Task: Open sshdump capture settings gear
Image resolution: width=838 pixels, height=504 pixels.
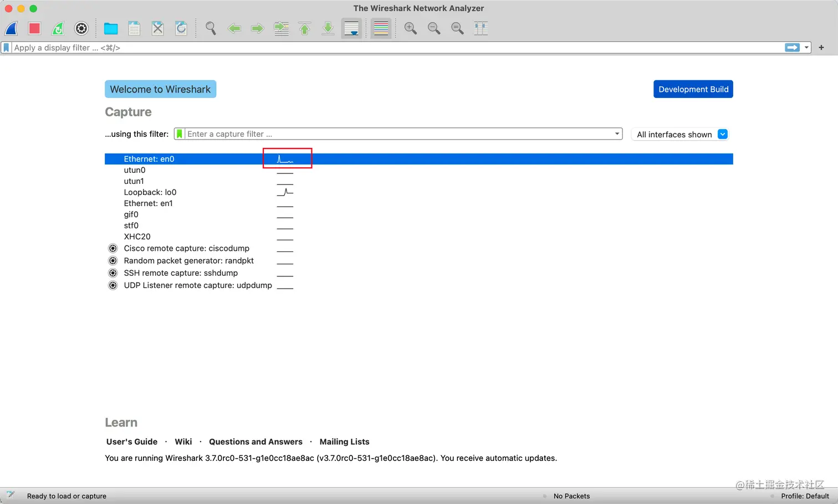Action: tap(113, 273)
